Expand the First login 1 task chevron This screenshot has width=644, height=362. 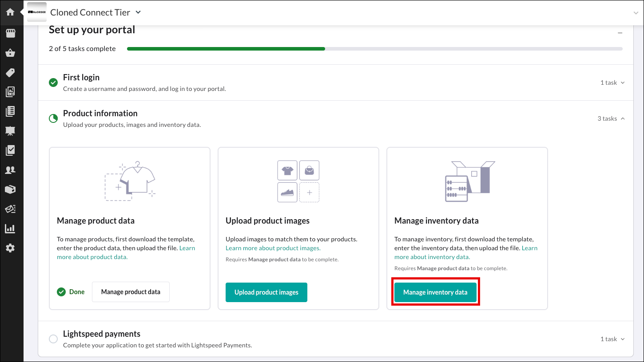(x=622, y=83)
